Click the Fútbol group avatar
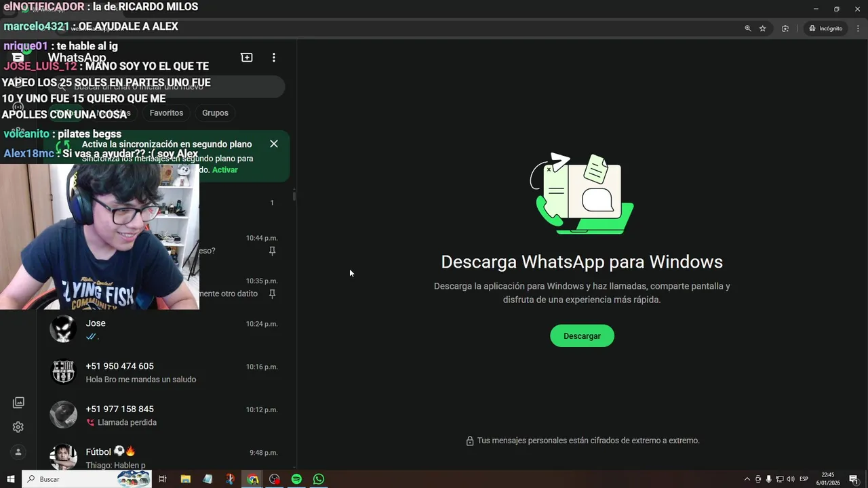This screenshot has height=488, width=868. (63, 457)
